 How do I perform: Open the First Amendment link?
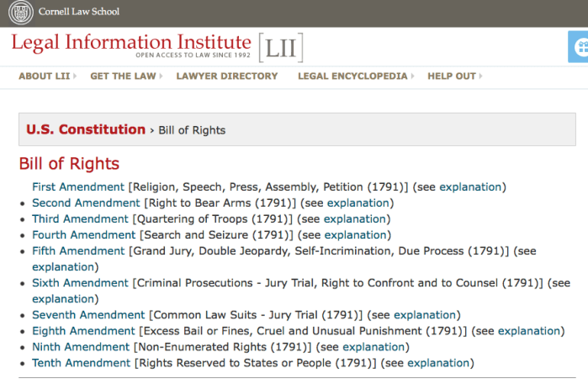(78, 187)
